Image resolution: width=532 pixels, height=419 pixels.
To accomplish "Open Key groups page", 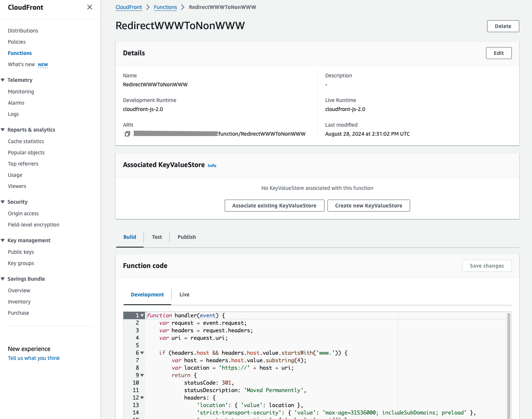I will tap(21, 263).
